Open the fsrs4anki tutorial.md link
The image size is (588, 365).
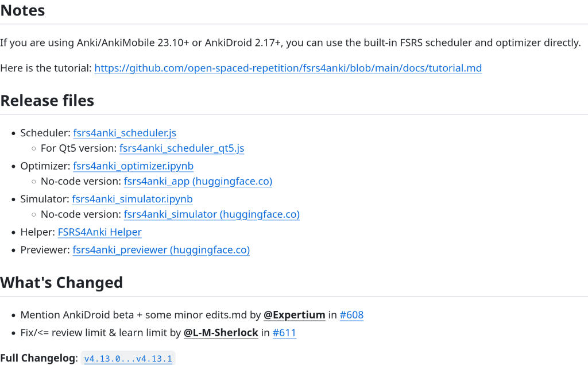pos(288,68)
